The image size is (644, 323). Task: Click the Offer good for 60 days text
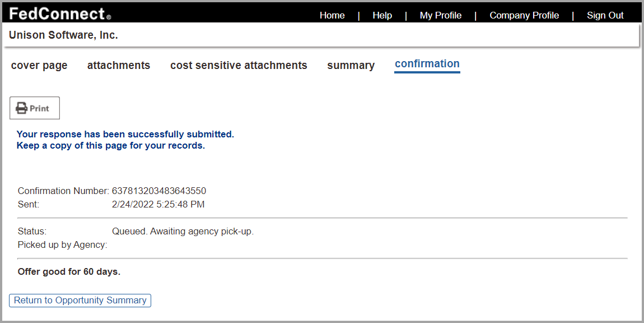click(69, 272)
